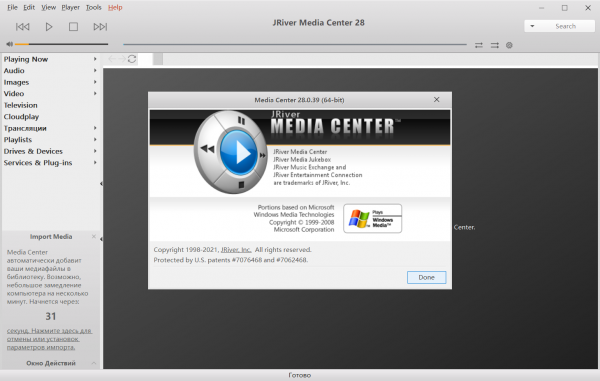Start playback with the Play button
The width and height of the screenshot is (600, 381).
coord(49,27)
